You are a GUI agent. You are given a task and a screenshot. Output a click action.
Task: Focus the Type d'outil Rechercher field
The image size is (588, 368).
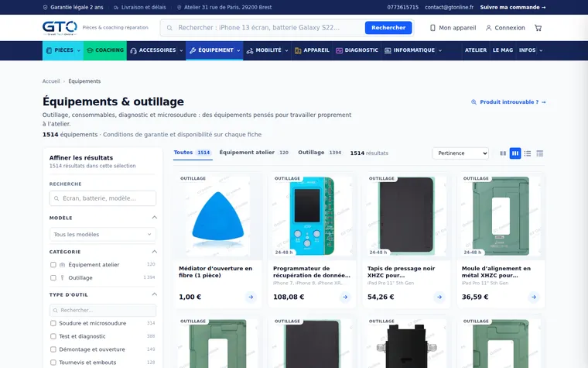(103, 311)
